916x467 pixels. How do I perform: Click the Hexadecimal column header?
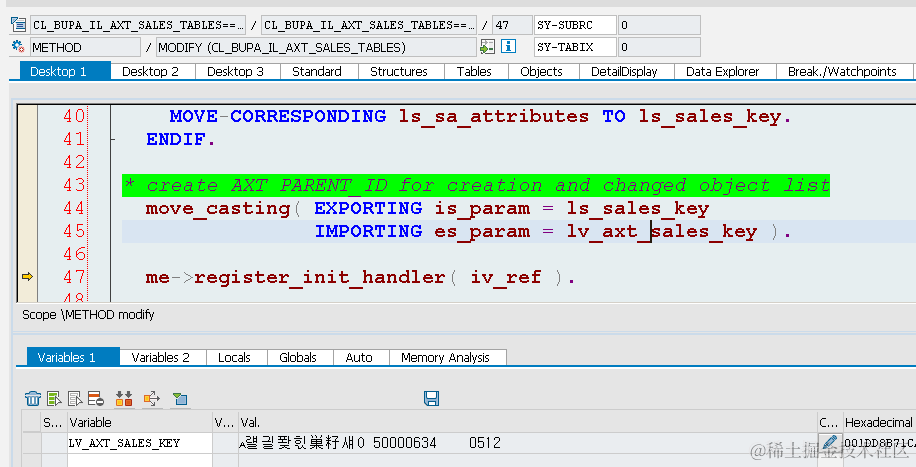tap(879, 422)
